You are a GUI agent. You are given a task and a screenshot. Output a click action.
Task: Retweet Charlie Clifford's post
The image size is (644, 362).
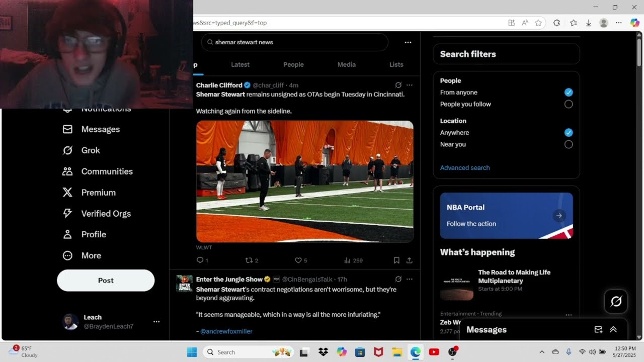coord(251,260)
